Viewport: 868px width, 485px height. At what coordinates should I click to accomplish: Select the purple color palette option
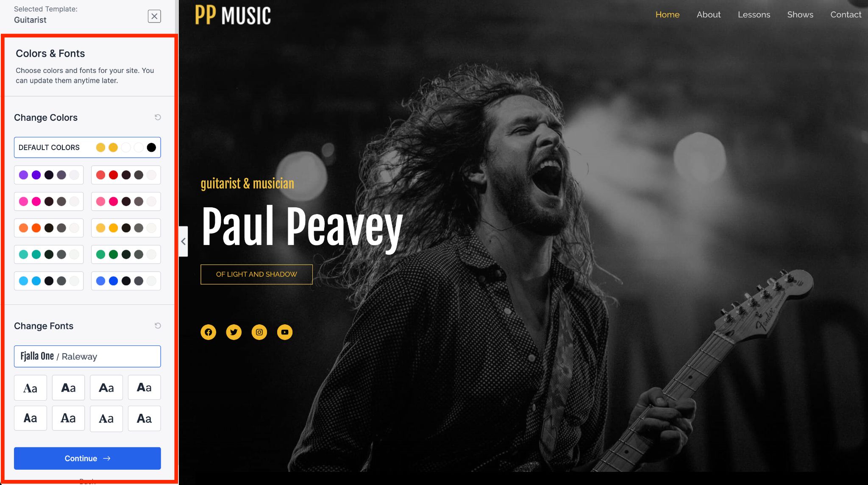tap(48, 175)
